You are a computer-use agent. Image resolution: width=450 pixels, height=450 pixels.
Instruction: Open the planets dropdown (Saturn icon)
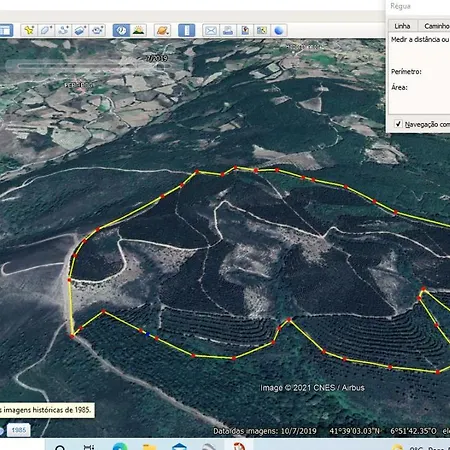tap(162, 30)
